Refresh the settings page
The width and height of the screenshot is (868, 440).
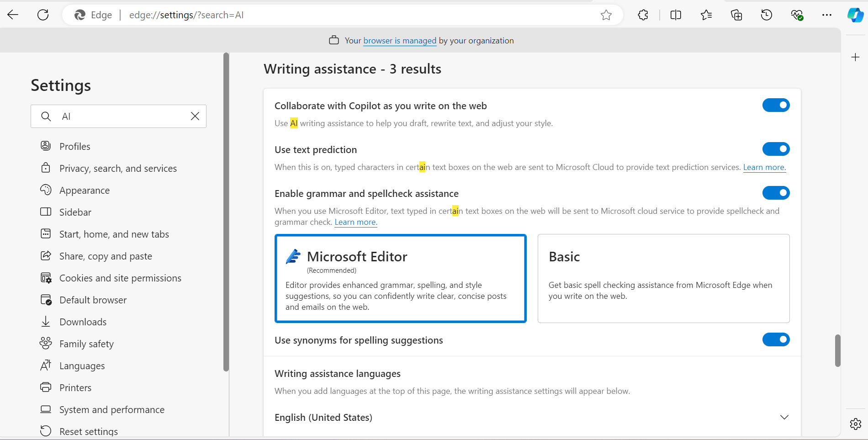43,15
